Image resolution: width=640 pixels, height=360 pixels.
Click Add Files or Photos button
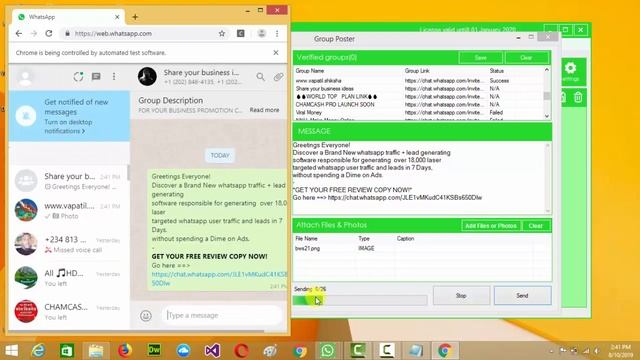point(491,226)
